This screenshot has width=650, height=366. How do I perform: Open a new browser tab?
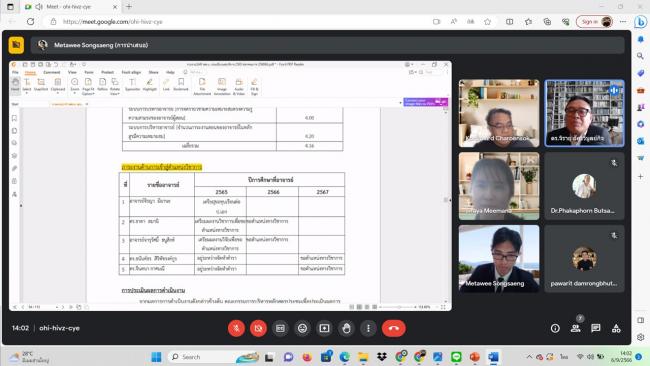129,7
